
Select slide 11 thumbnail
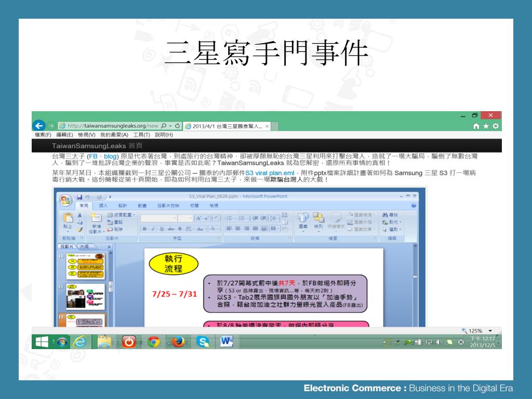(x=86, y=297)
